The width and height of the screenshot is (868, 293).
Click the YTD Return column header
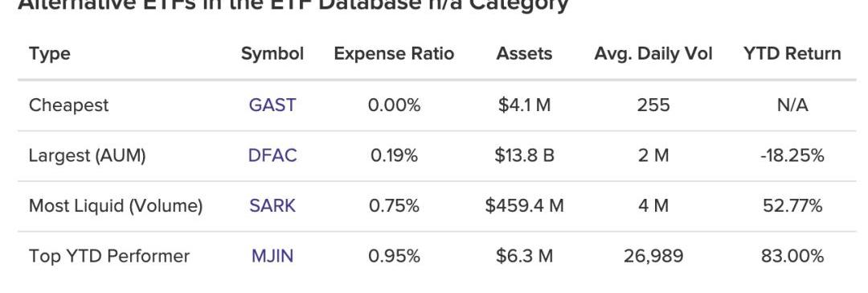click(x=792, y=54)
